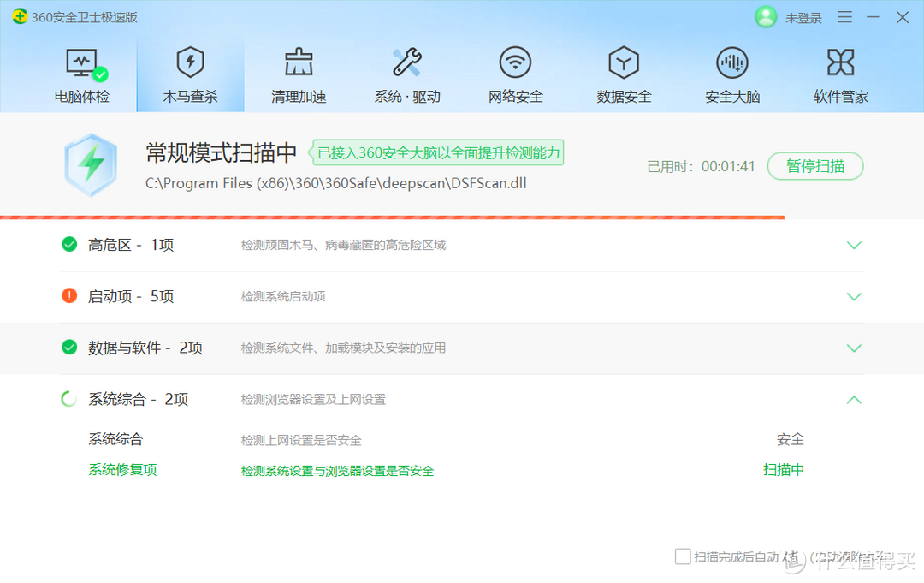Switch to the 软件管家 tab label
This screenshot has width=924, height=583.
[841, 97]
